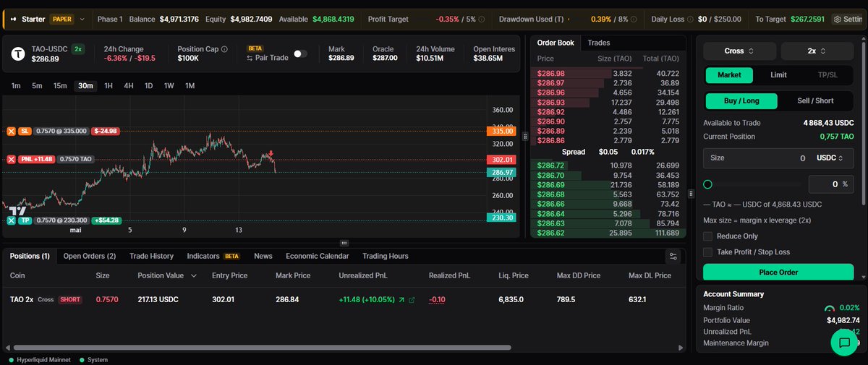
Task: Click the Hyperliquid Mainnet status indicator
Action: pyautogui.click(x=38, y=359)
